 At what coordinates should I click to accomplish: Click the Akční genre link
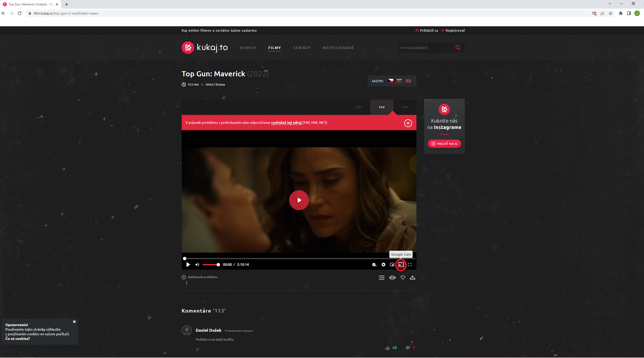tap(209, 85)
